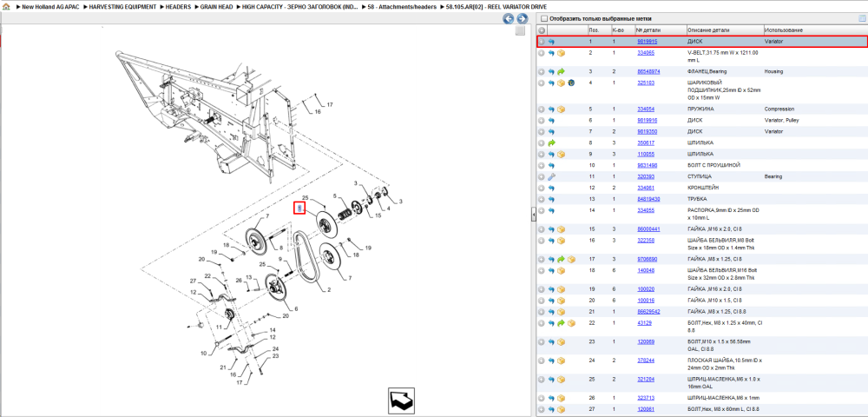The image size is (868, 417).
Task: Open part number link 86548974
Action: tap(648, 71)
